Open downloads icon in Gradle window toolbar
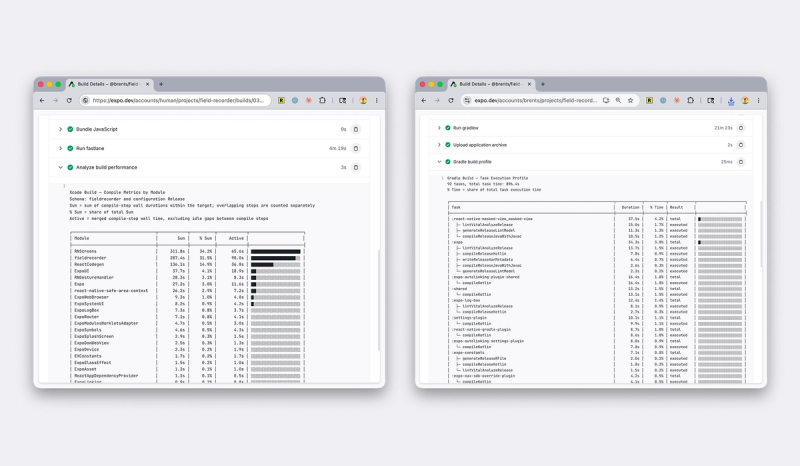 (x=731, y=101)
